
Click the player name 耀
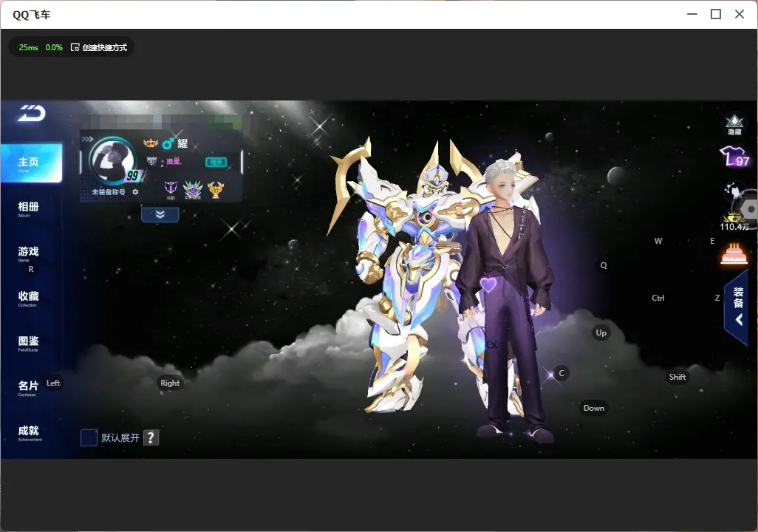[x=182, y=143]
